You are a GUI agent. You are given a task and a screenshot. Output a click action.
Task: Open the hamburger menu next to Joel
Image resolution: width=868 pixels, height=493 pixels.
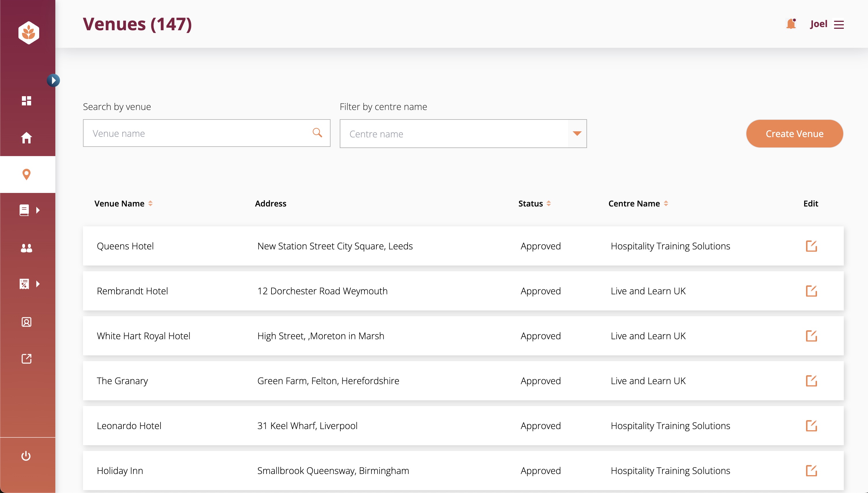tap(839, 24)
